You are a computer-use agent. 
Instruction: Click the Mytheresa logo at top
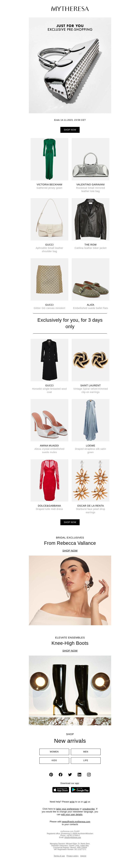point(70,9)
